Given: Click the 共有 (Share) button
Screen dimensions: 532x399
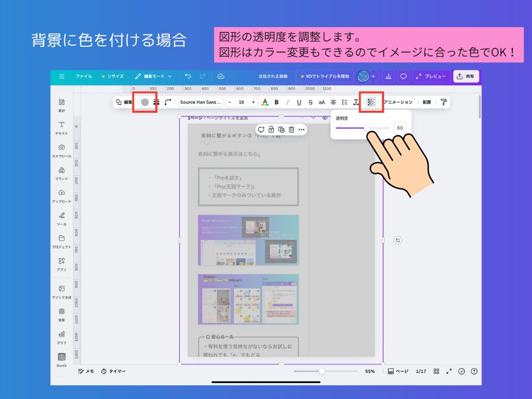Looking at the screenshot, I should pos(465,76).
